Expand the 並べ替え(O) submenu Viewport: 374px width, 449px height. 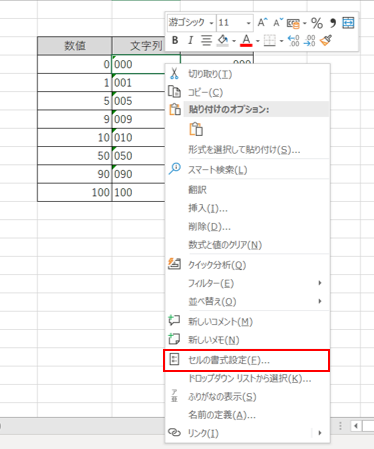click(x=247, y=302)
